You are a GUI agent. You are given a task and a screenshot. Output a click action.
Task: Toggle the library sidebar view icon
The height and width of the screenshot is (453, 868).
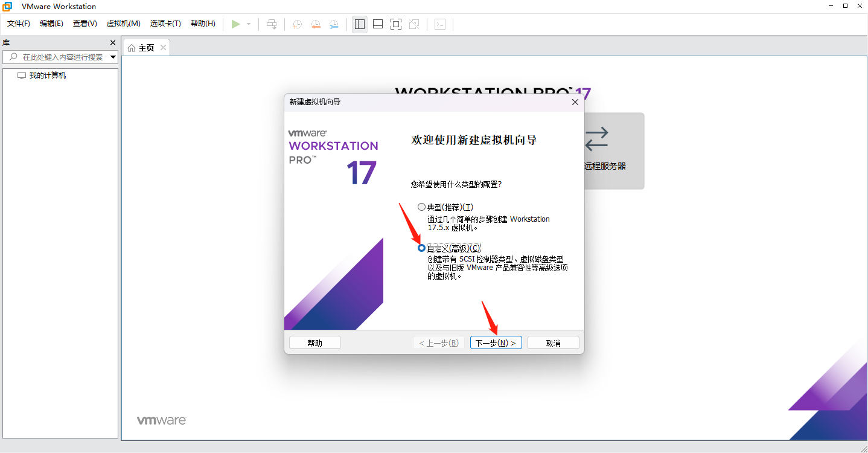coord(360,24)
